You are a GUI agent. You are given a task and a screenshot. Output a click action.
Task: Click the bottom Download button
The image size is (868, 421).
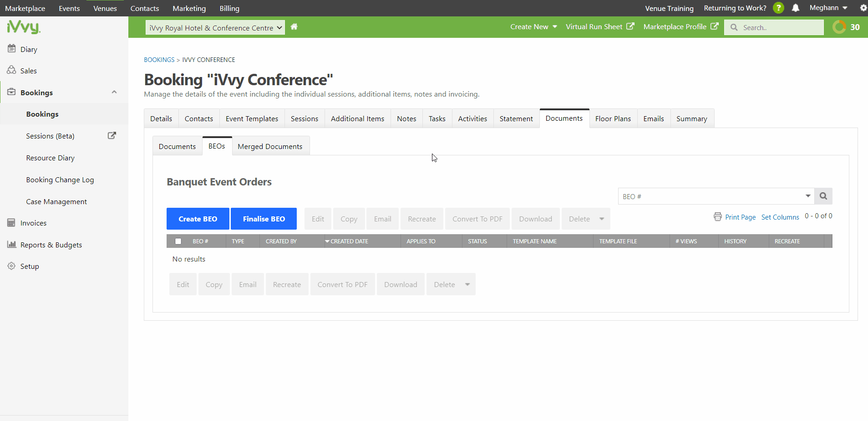point(401,284)
